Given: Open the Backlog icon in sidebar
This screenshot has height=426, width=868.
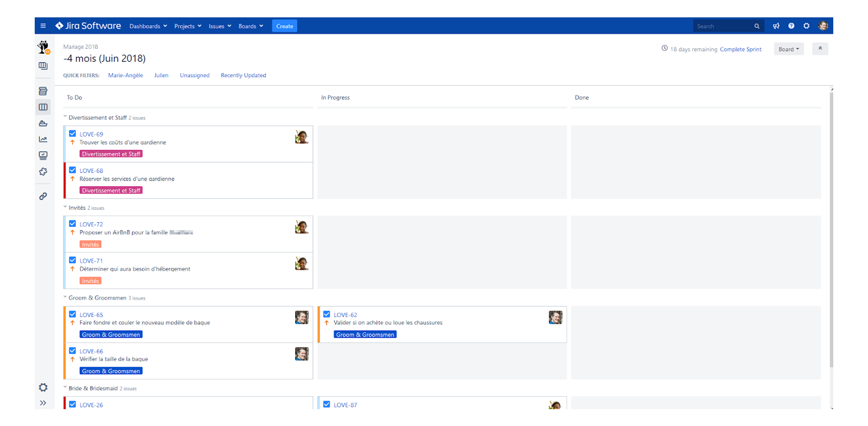Looking at the screenshot, I should [43, 91].
